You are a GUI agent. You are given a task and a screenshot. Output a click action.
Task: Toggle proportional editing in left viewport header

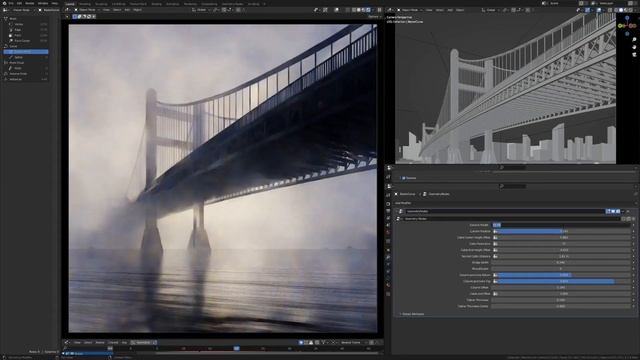click(x=238, y=9)
